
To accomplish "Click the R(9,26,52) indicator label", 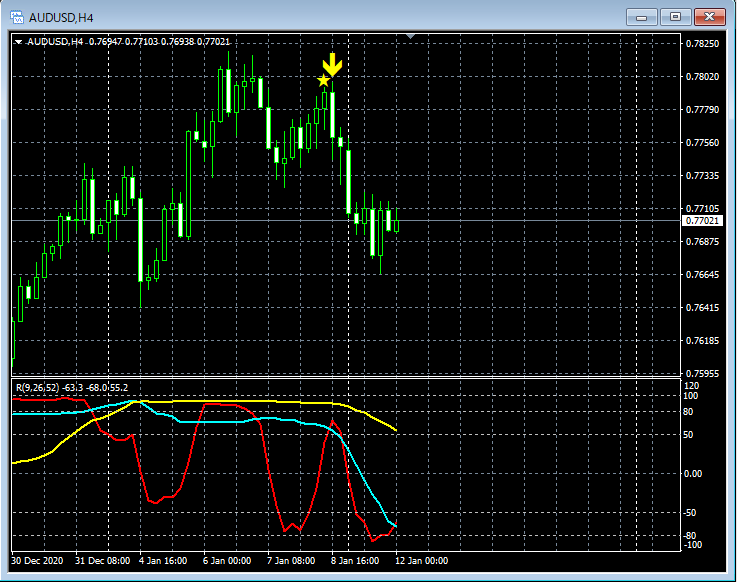I will tap(36, 387).
